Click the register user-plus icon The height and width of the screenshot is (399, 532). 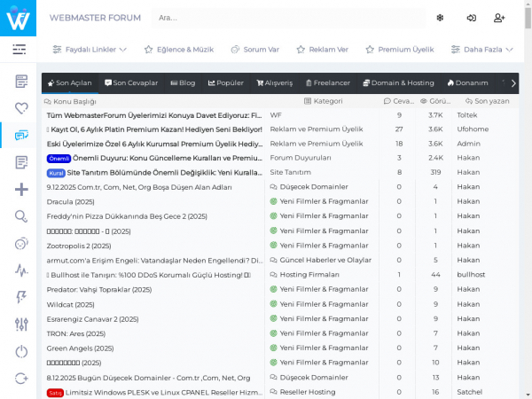(x=499, y=18)
